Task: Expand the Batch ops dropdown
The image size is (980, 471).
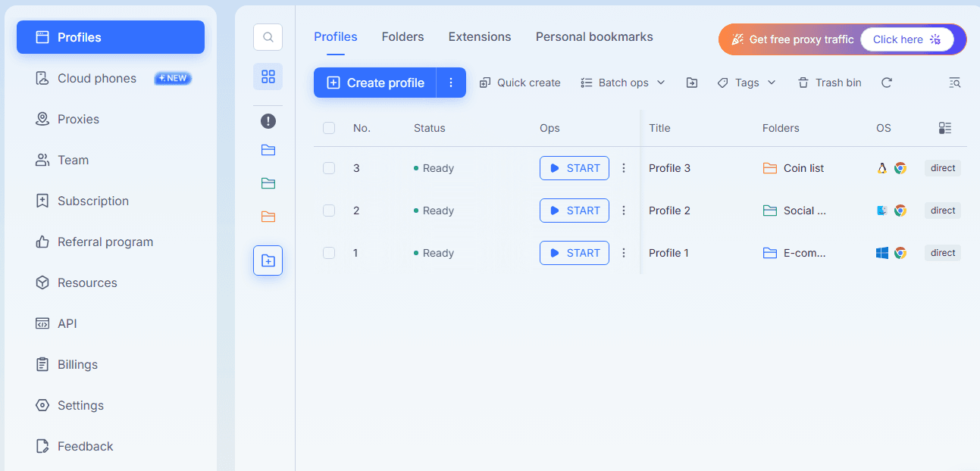Action: click(623, 83)
